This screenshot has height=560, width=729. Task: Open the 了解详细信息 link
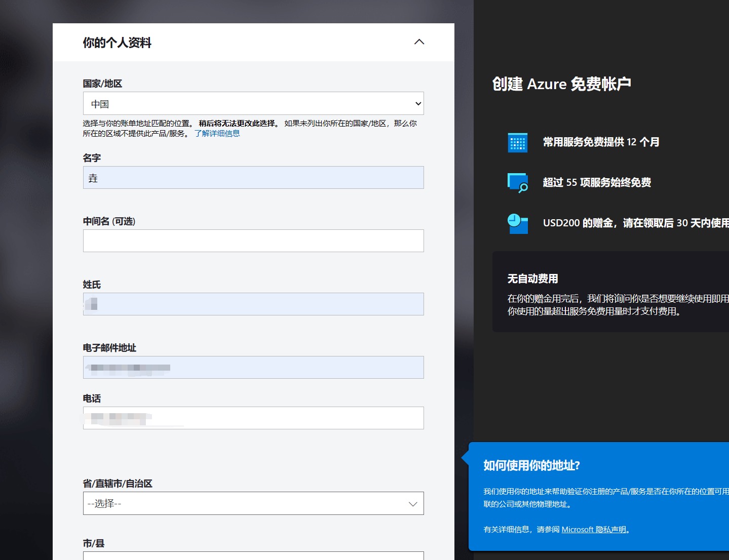click(x=217, y=134)
